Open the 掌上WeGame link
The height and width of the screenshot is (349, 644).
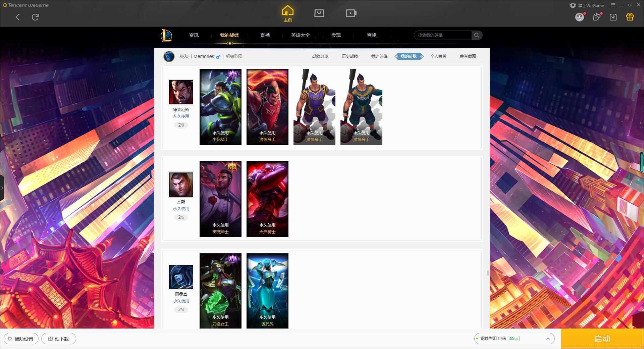point(587,5)
